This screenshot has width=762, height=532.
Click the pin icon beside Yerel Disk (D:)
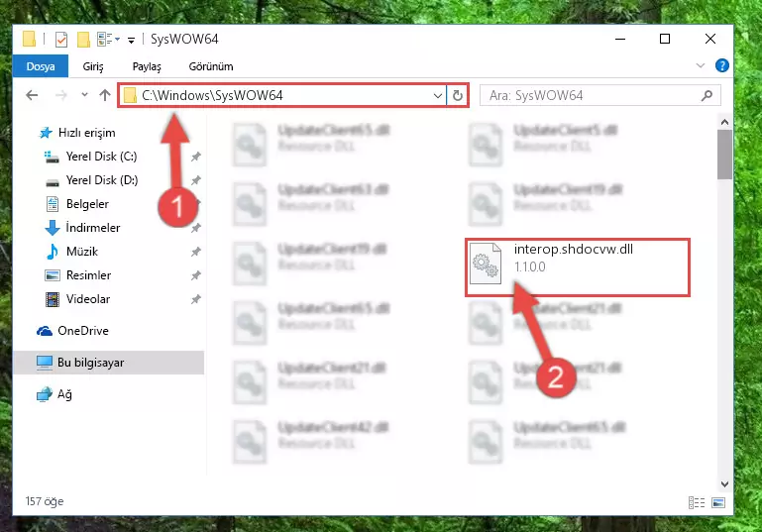tap(195, 180)
